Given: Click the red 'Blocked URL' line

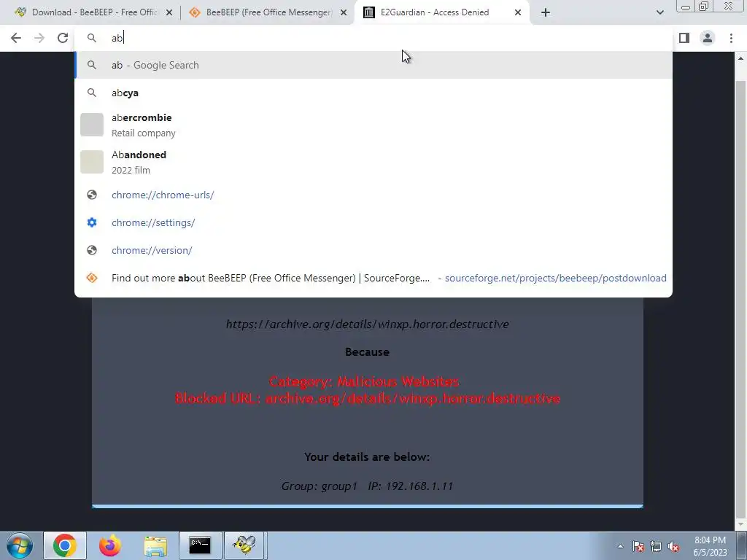Looking at the screenshot, I should 368,399.
